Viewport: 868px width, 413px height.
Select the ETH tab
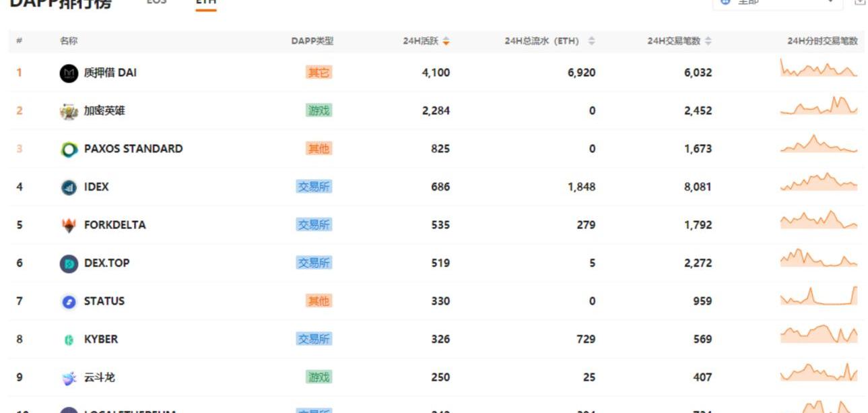(x=205, y=2)
